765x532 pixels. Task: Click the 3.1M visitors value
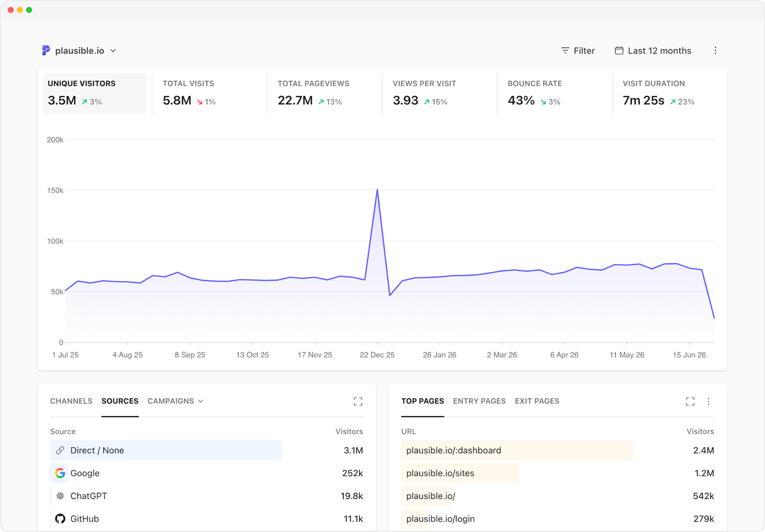pos(353,450)
